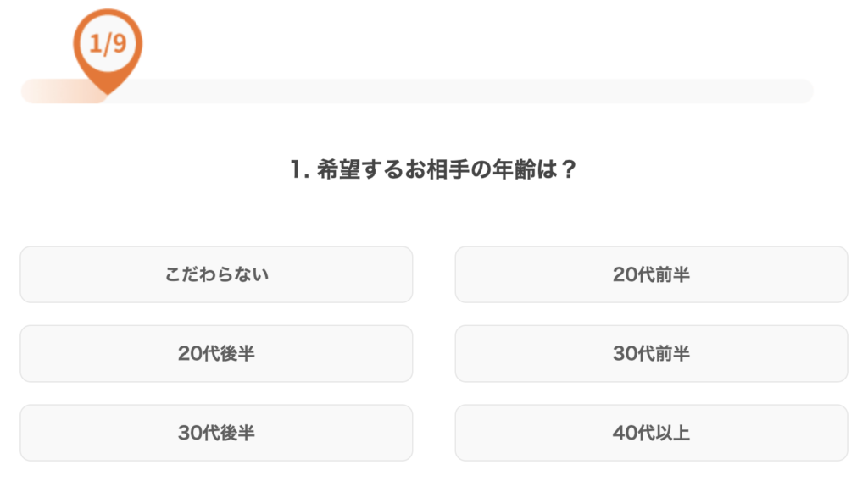The image size is (868, 481).
Task: Click the empty gray progress bar track
Action: click(x=459, y=91)
